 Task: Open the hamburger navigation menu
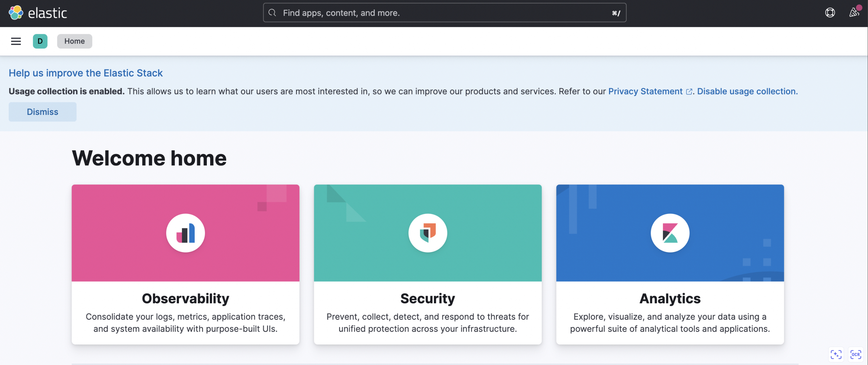point(16,41)
